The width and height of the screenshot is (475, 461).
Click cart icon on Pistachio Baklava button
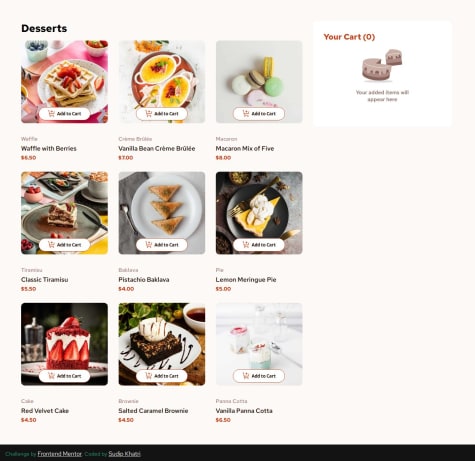(149, 245)
